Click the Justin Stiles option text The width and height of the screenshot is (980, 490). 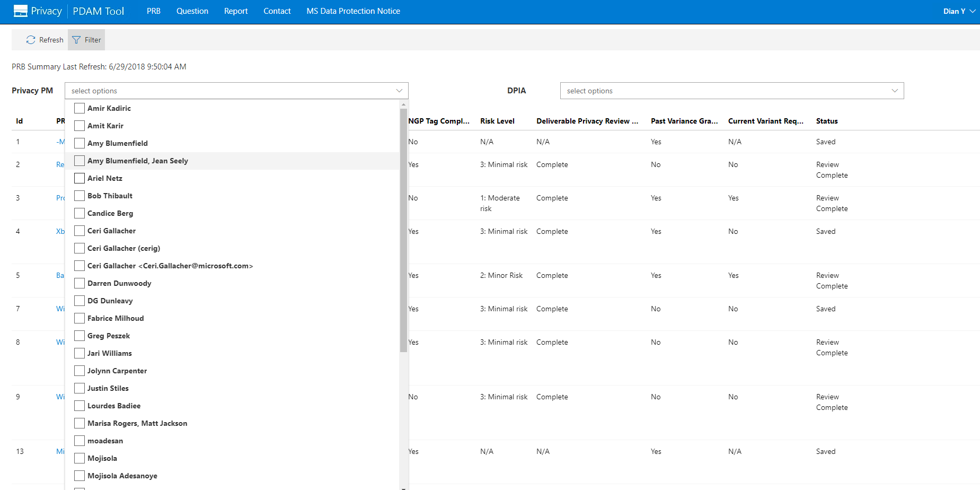108,388
